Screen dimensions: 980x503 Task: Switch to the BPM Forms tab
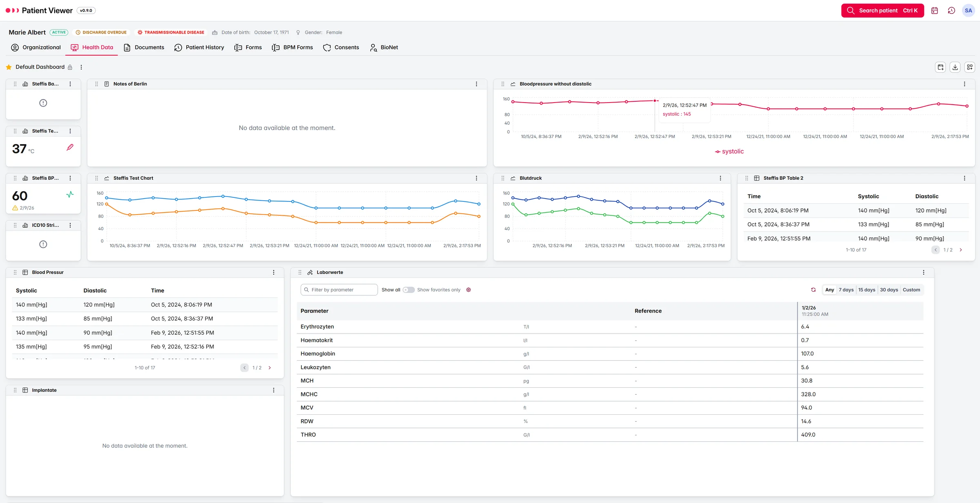(x=292, y=47)
